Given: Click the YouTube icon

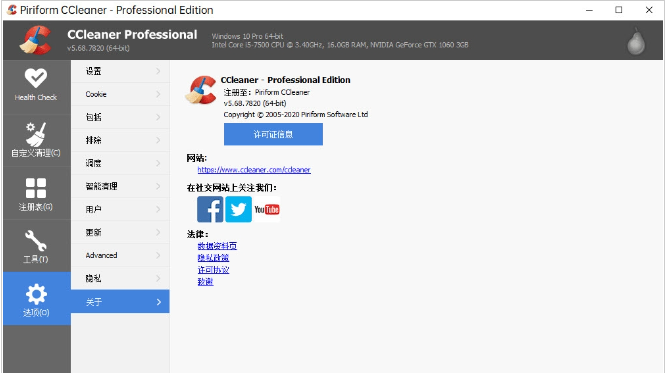Looking at the screenshot, I should (267, 209).
